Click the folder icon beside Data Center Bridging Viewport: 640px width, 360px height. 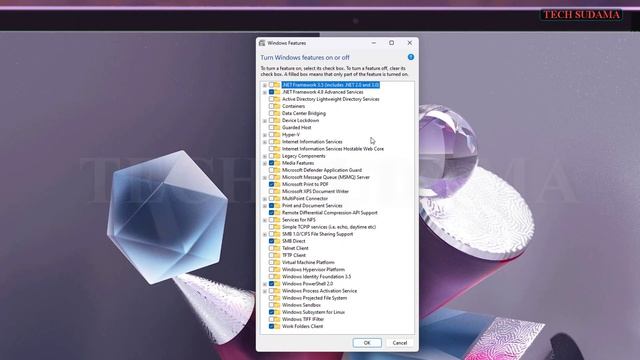pyautogui.click(x=277, y=113)
